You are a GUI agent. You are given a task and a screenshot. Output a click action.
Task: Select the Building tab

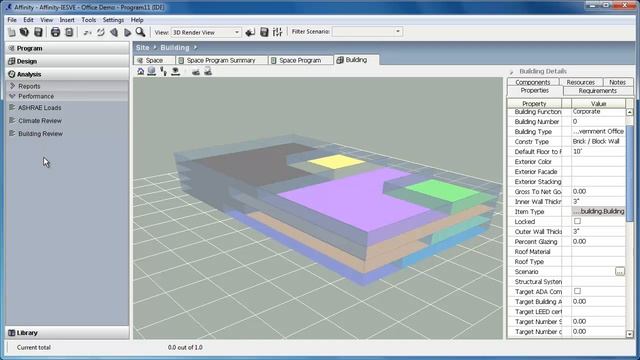pyautogui.click(x=356, y=60)
